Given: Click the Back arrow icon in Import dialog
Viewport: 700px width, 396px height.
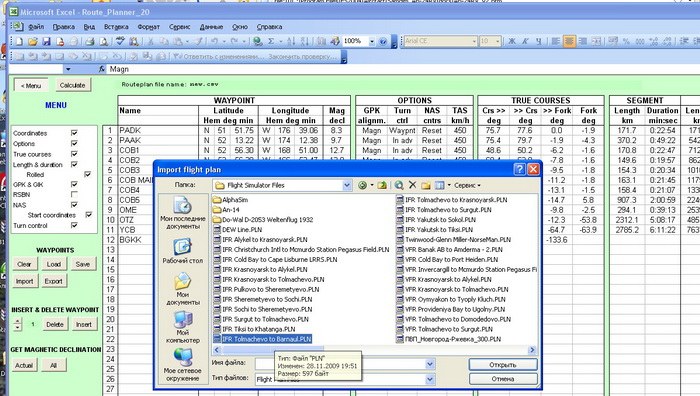Looking at the screenshot, I should click(x=362, y=185).
